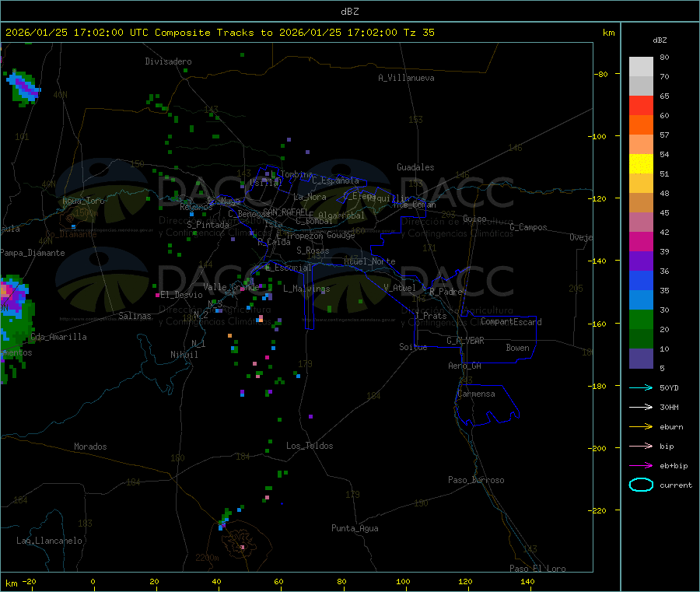The height and width of the screenshot is (592, 700).
Task: Click the Paso_Barroso map label
Action: [x=476, y=480]
